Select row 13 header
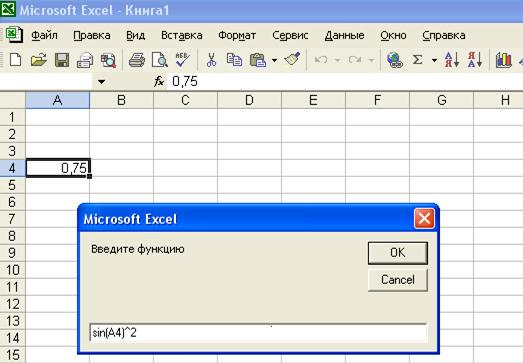Viewport: 523px width, 363px height. pos(12,321)
